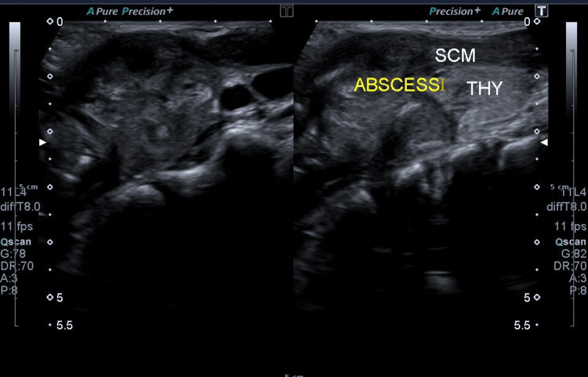
Task: Click the Qscan label in right panel
Action: 571,241
